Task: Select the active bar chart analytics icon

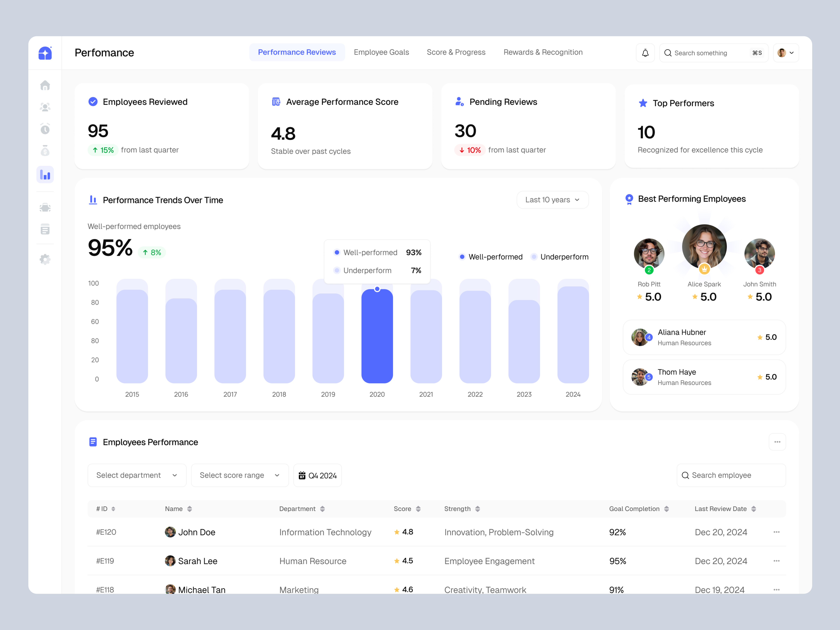Action: pos(45,175)
